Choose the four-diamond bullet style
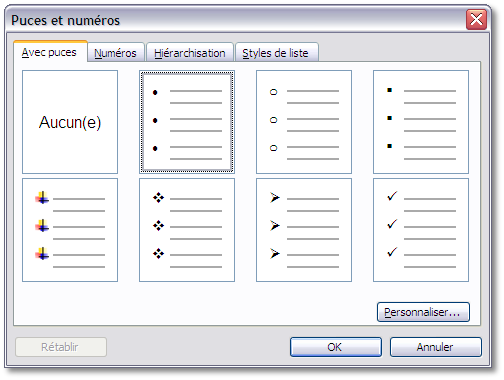 click(x=187, y=230)
